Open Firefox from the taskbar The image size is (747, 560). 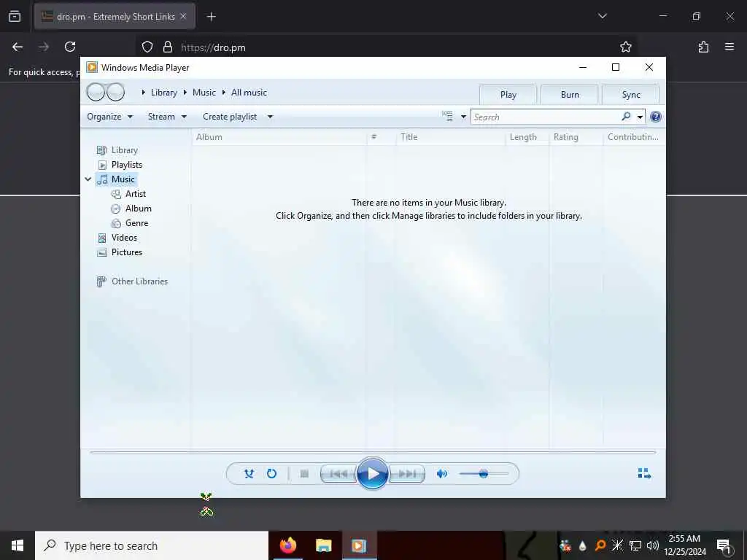coord(287,545)
